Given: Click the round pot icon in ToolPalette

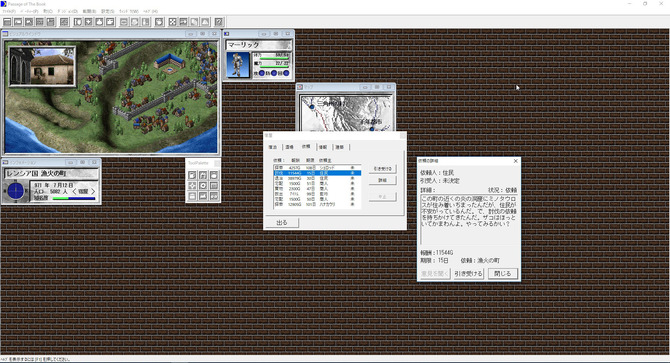Looking at the screenshot, I should click(x=214, y=175).
